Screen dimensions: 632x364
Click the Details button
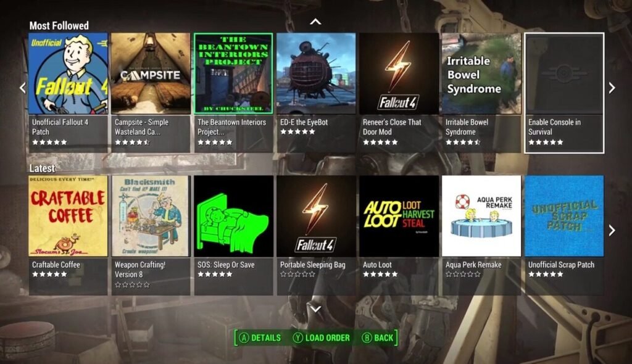tap(260, 338)
